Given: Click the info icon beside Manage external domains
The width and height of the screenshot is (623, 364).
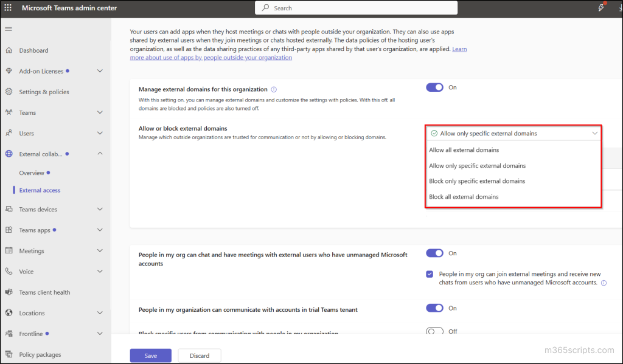Looking at the screenshot, I should point(274,89).
